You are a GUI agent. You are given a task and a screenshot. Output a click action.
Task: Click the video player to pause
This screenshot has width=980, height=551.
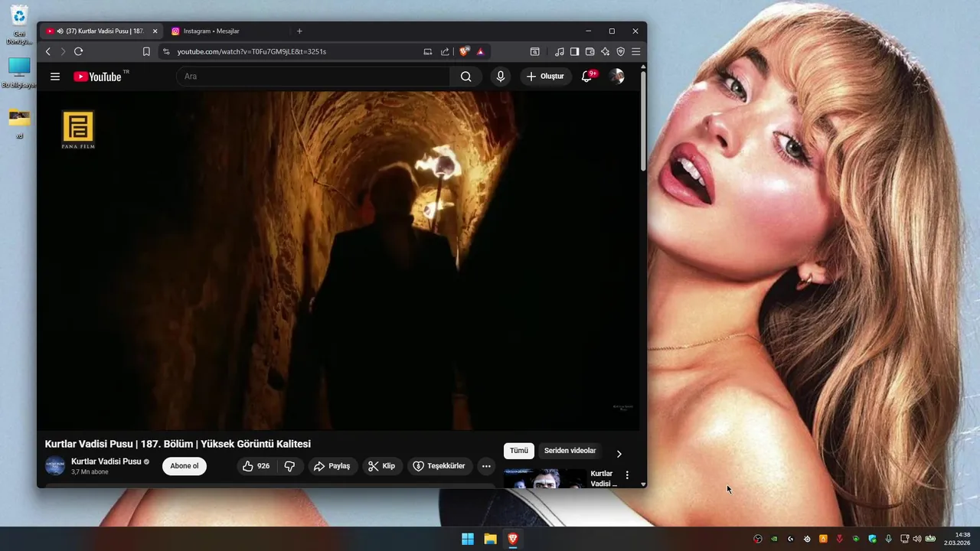click(x=338, y=260)
